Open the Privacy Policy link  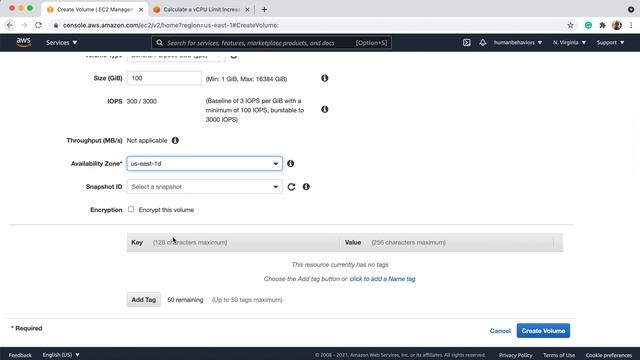516,355
